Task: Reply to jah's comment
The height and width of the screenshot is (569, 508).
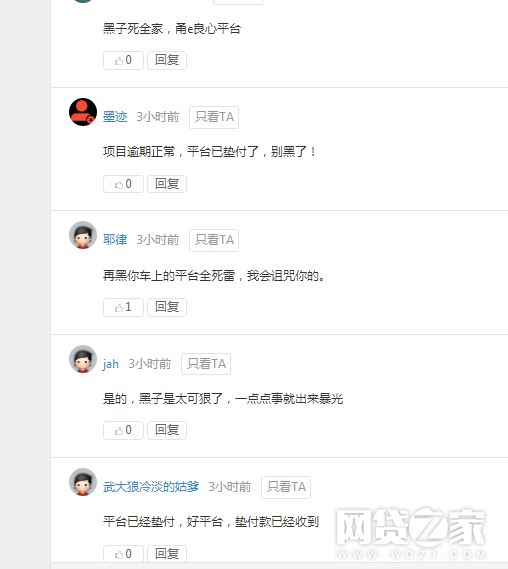Action: (x=167, y=430)
